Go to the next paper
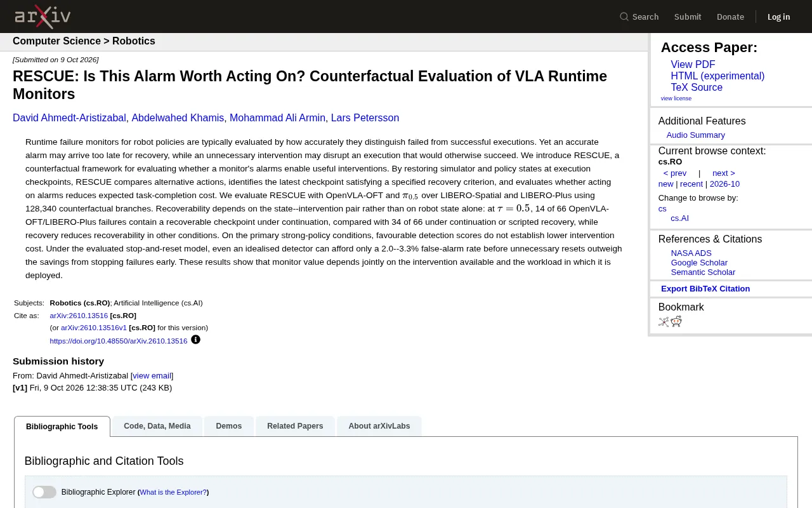Screen dimensions: 812x508 pyautogui.click(x=724, y=173)
